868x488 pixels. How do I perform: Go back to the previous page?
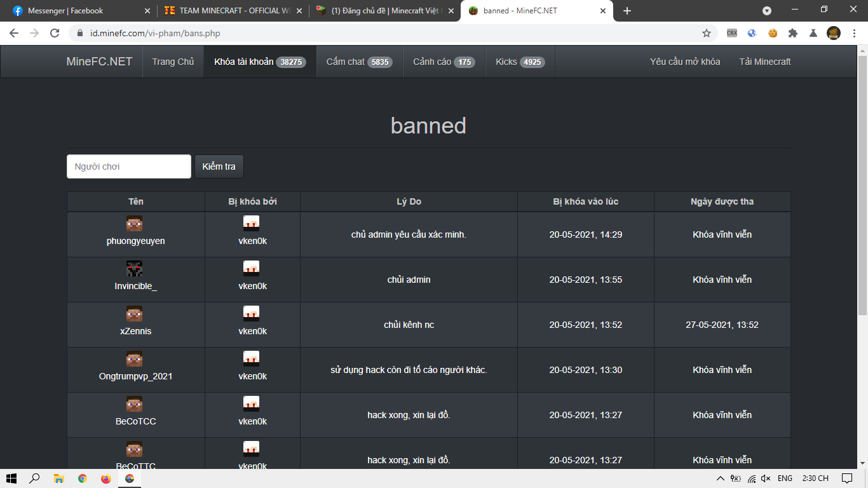[x=14, y=33]
